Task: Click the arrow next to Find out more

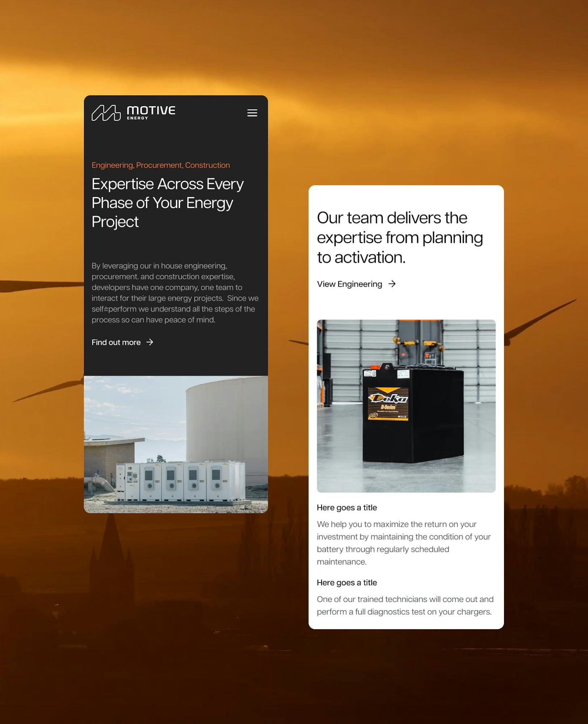Action: click(150, 342)
